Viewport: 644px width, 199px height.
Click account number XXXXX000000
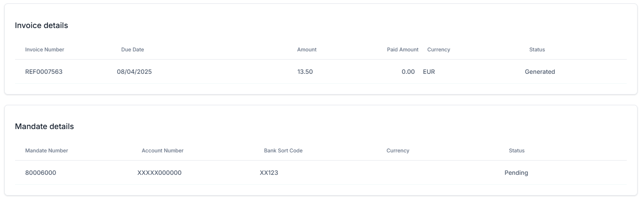[x=159, y=173]
